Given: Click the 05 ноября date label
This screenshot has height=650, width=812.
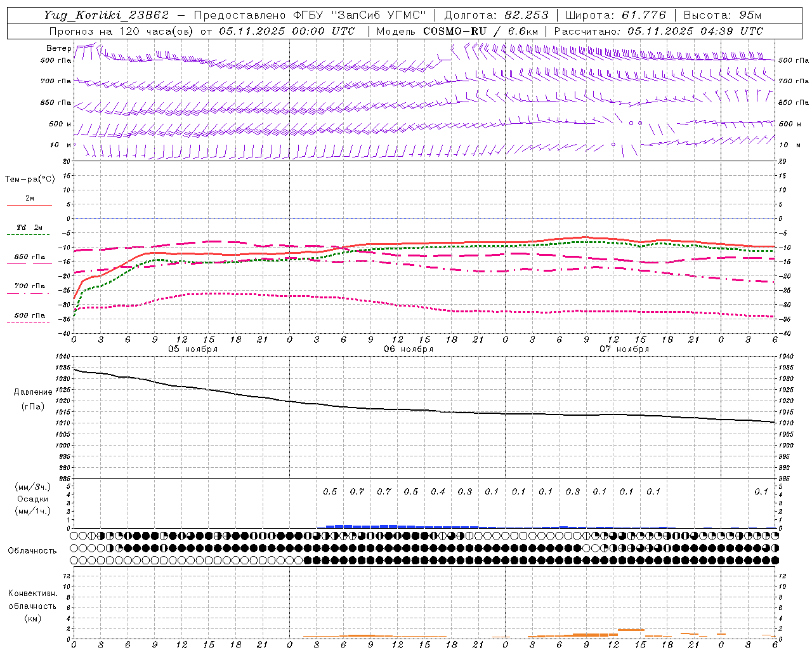Looking at the screenshot, I should pos(193,349).
